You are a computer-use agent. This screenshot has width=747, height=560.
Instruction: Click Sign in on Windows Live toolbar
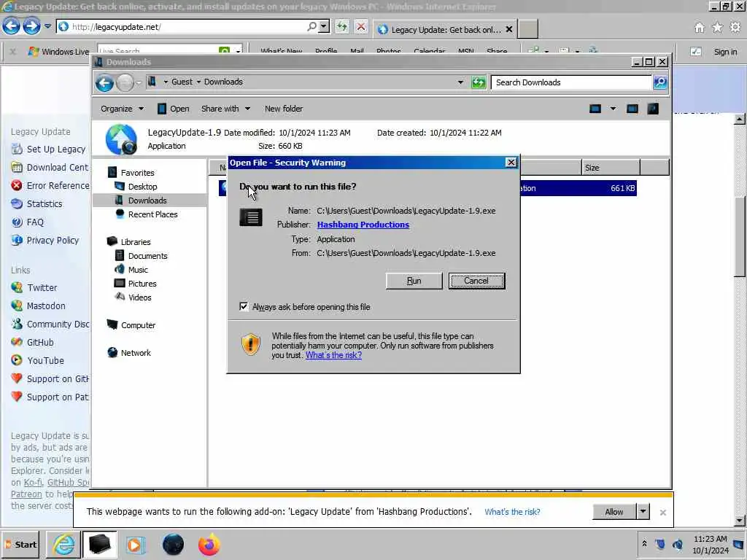[x=725, y=52]
